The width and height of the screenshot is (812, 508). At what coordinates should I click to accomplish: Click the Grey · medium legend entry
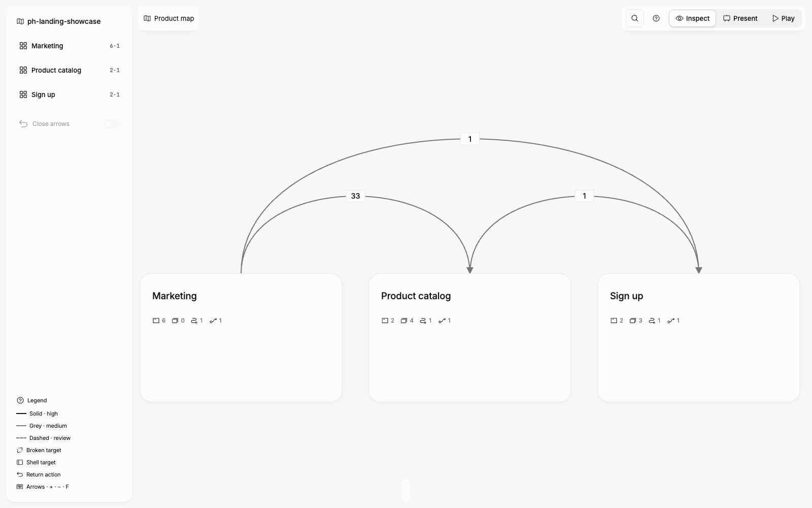(42, 426)
